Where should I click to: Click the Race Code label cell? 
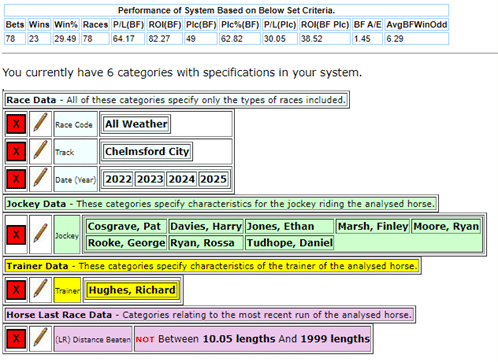[76, 124]
